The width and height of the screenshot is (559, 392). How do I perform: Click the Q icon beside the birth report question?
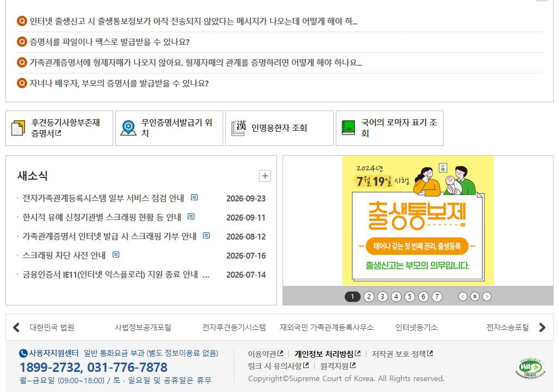tap(22, 21)
